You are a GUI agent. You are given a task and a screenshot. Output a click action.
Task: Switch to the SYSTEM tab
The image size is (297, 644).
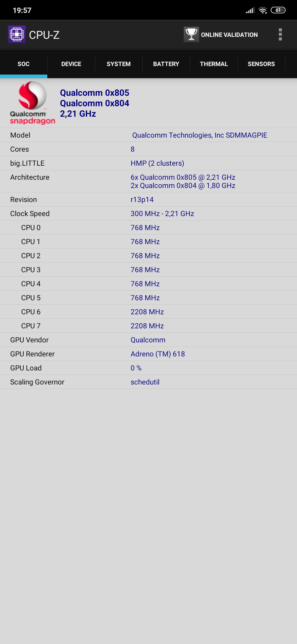[x=119, y=64]
